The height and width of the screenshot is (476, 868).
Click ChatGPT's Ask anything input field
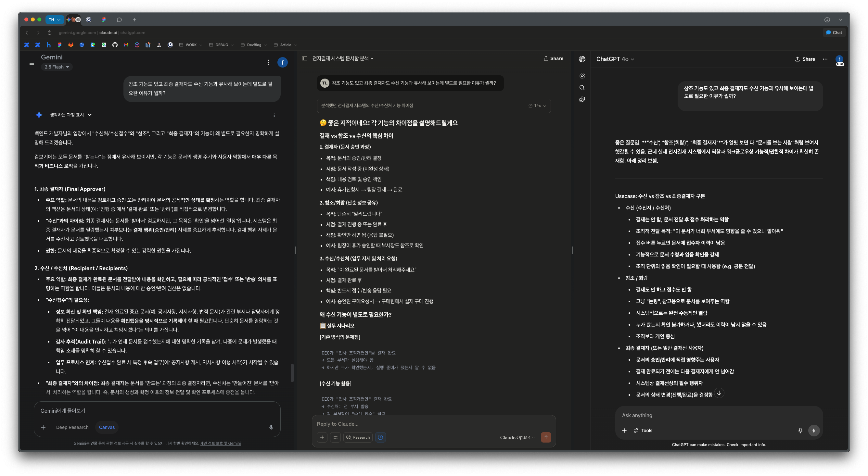[x=708, y=415]
